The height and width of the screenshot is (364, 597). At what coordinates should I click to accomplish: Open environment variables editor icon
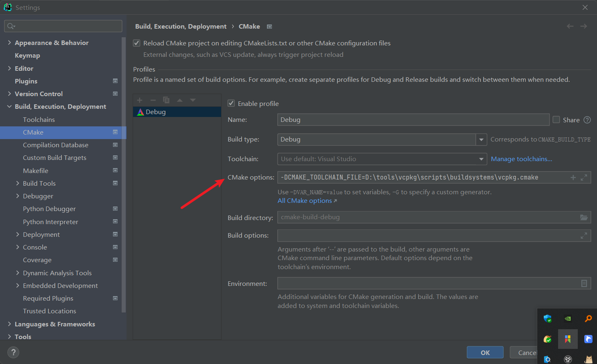[x=584, y=283]
